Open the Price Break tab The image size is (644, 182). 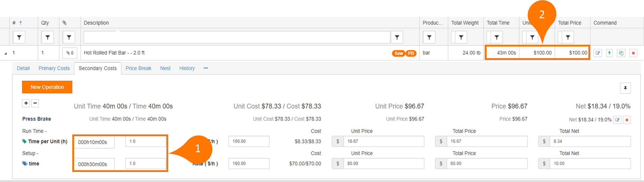[x=138, y=68]
